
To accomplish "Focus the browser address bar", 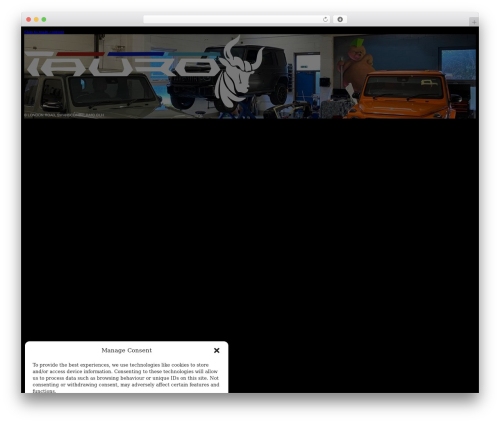I will (233, 19).
